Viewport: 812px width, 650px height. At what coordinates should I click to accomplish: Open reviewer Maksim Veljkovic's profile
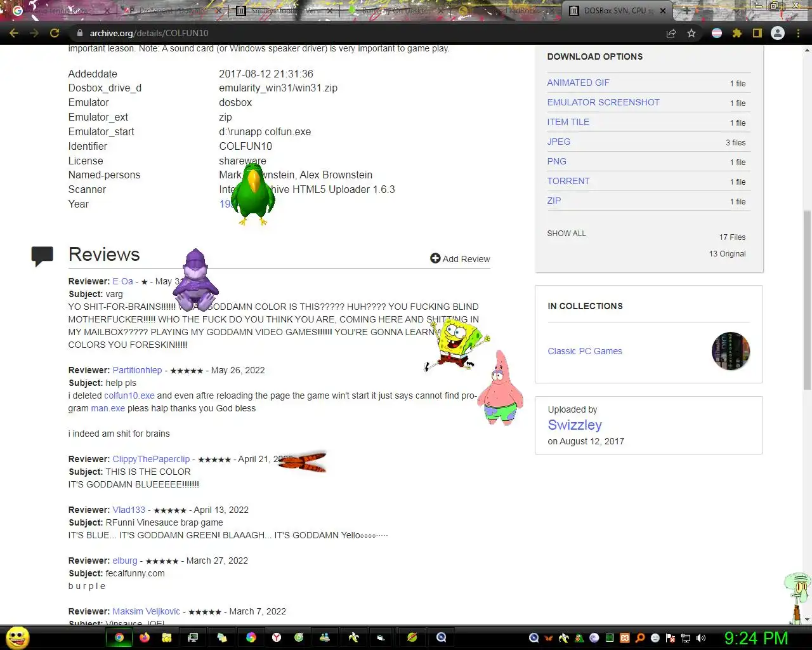click(146, 611)
